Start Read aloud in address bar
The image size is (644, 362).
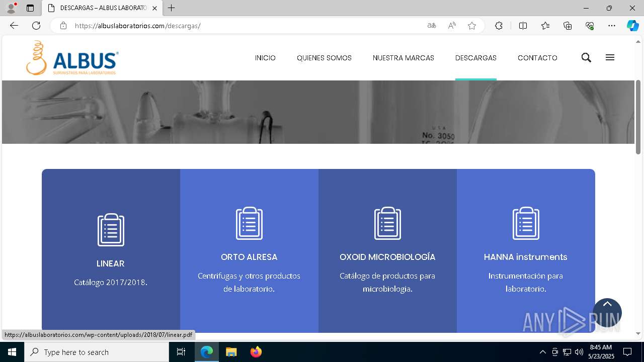coord(452,26)
